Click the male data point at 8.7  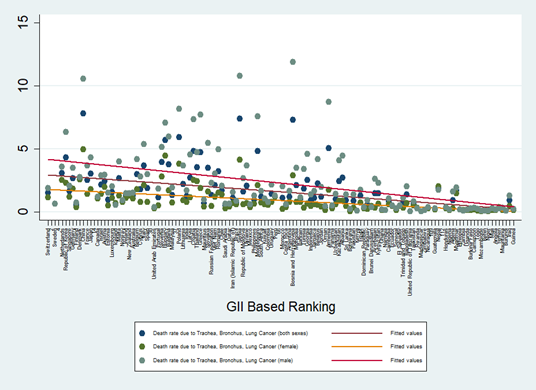coord(329,102)
